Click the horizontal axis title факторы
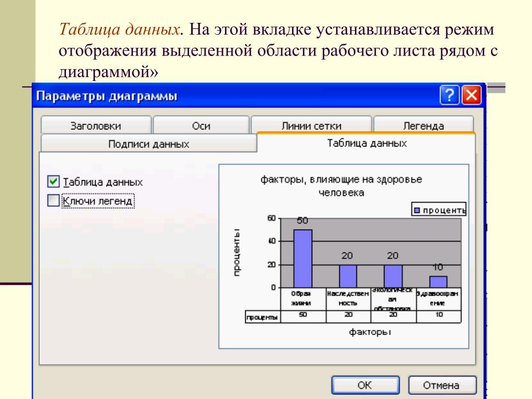The height and width of the screenshot is (399, 532). click(x=370, y=331)
